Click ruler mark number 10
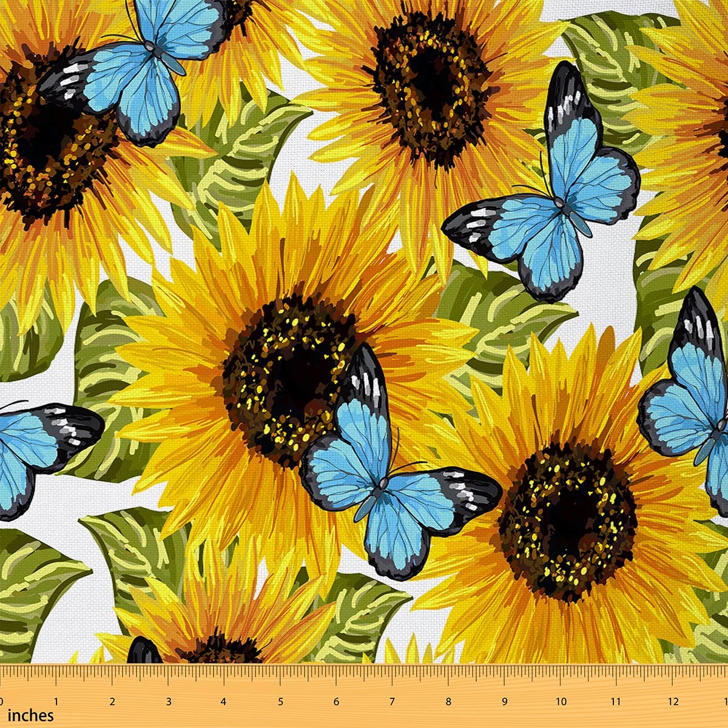The height and width of the screenshot is (728, 728). point(561,702)
